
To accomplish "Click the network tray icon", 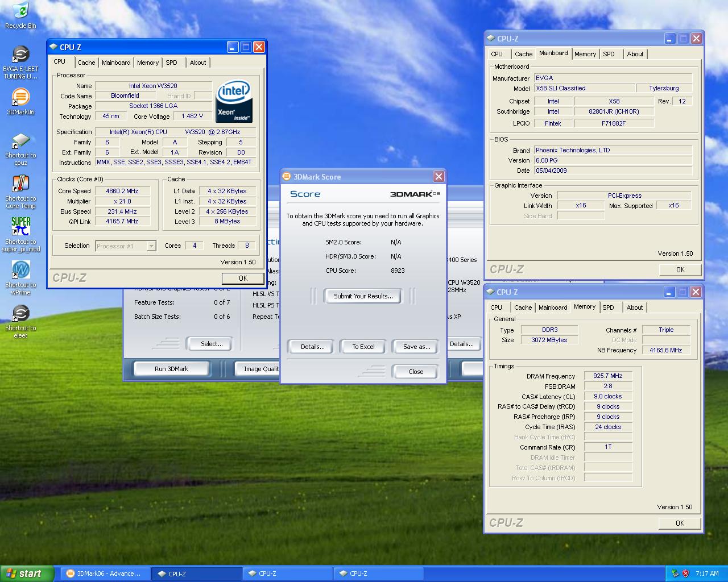I will pyautogui.click(x=675, y=573).
